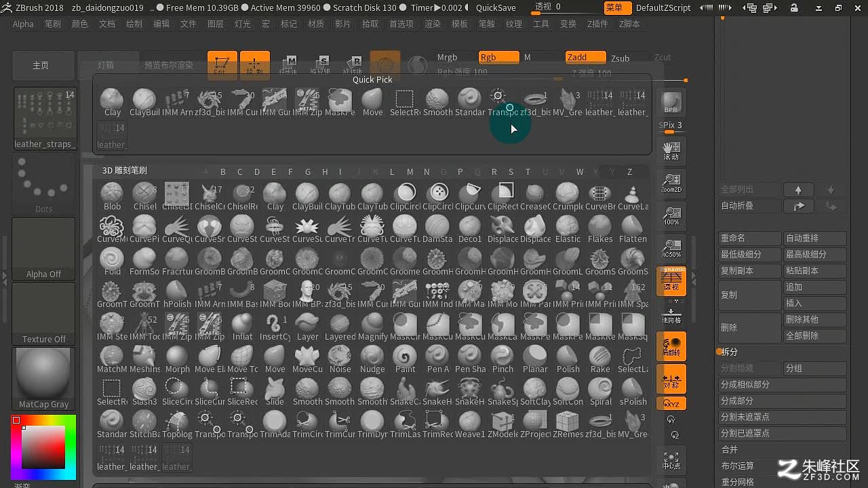
Task: Select the Pinch brush
Action: [502, 359]
